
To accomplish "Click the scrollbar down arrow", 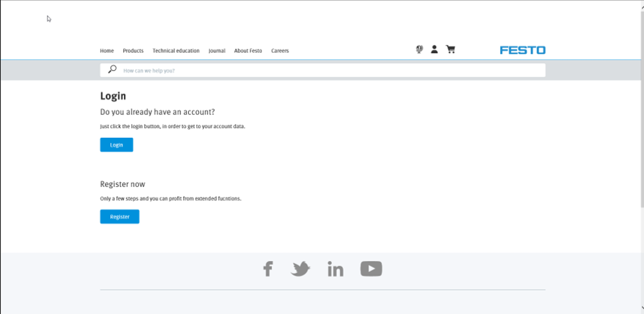I will (642, 309).
